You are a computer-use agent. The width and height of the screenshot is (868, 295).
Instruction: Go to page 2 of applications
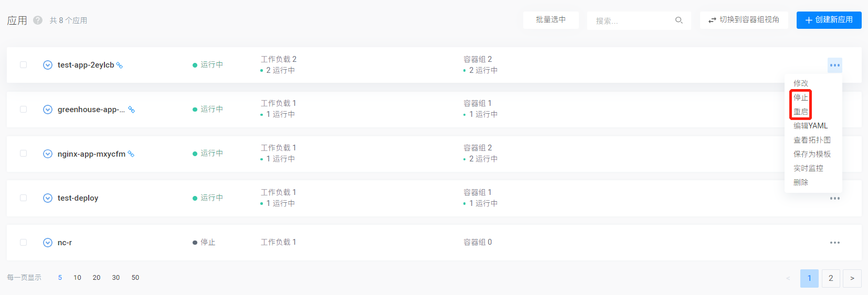click(831, 278)
